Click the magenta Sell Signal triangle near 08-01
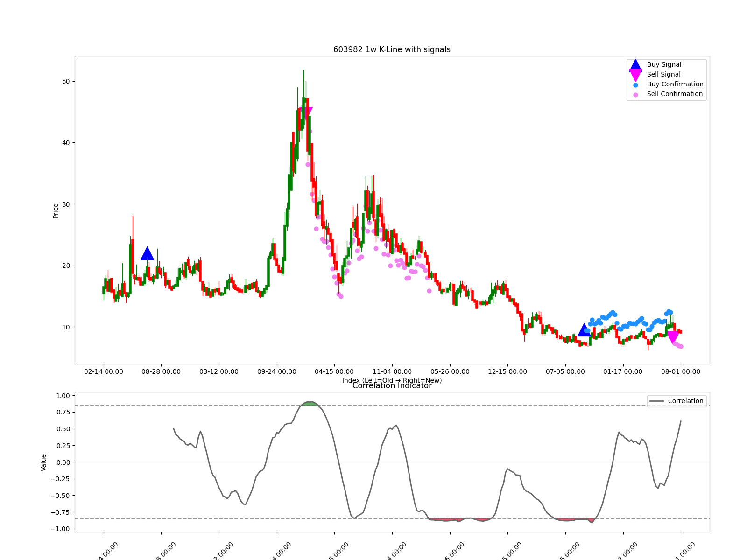This screenshot has height=560, width=747. click(x=673, y=337)
